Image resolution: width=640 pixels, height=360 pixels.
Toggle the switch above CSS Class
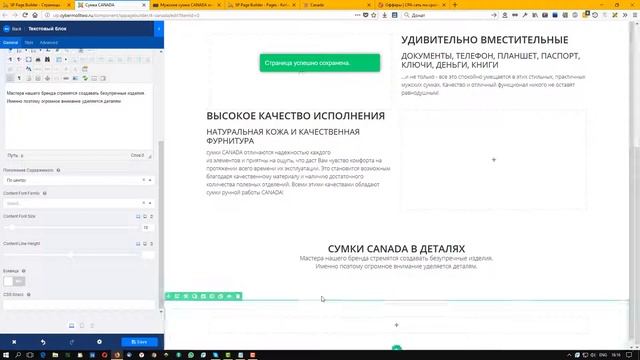coord(14,281)
